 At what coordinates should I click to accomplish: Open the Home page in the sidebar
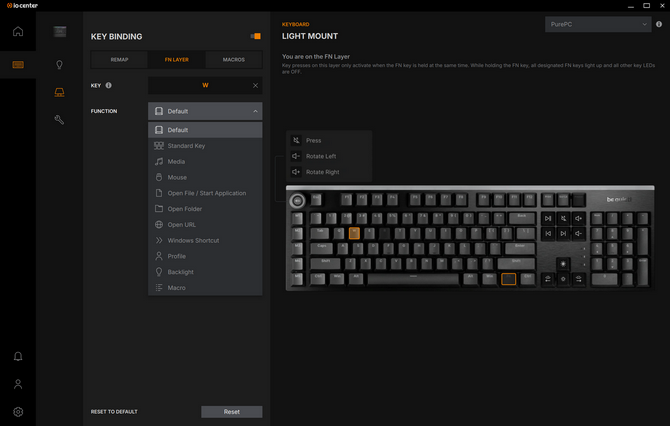point(18,31)
